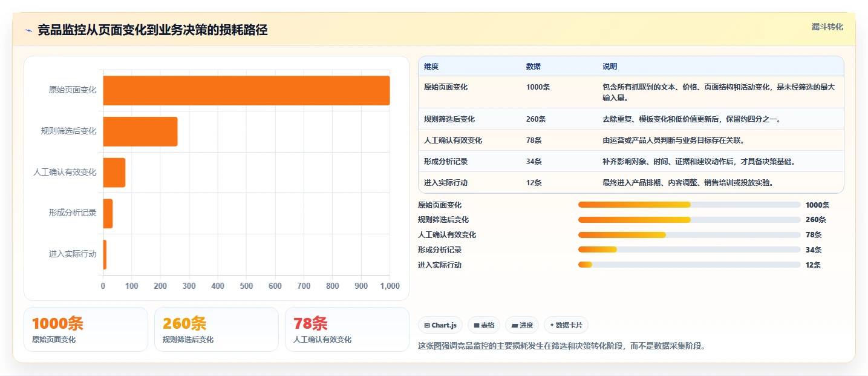The width and height of the screenshot is (868, 376).
Task: Click the 260条 table cell
Action: click(536, 119)
